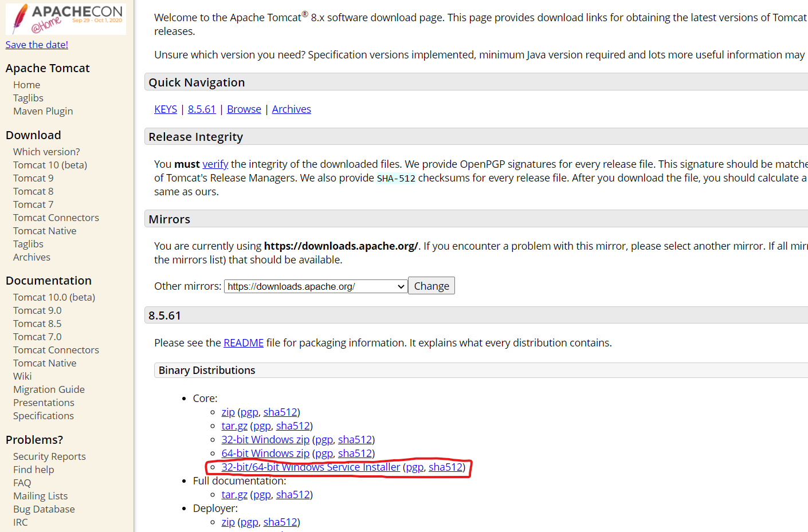Viewport: 808px width, 532px height.
Task: Open pgp for Deployer zip
Action: coord(249,522)
